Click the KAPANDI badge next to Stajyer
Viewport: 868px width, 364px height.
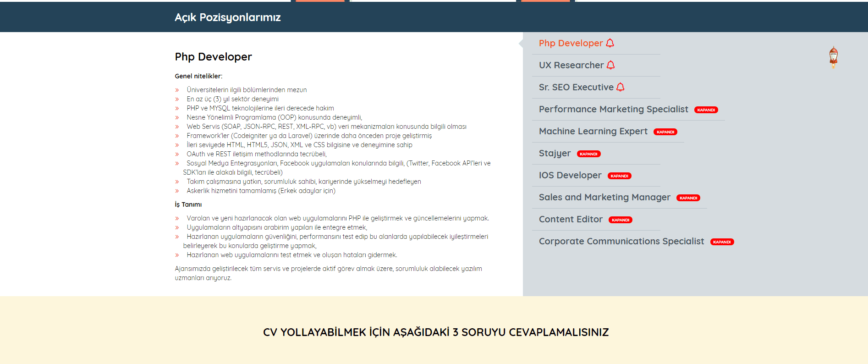coord(588,154)
